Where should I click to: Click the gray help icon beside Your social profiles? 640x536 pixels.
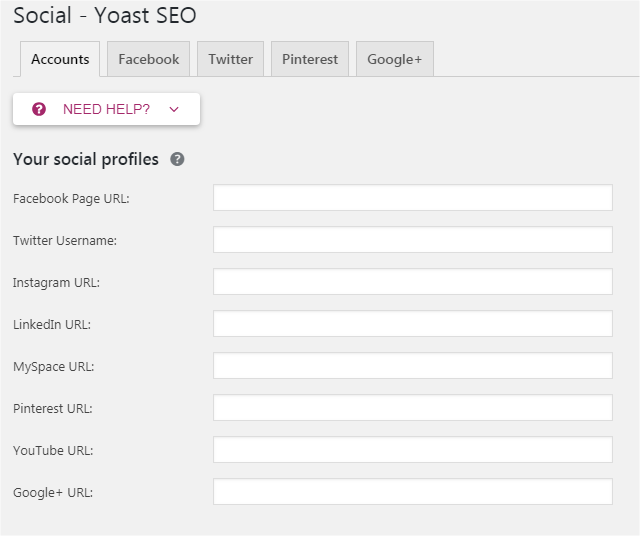[177, 159]
